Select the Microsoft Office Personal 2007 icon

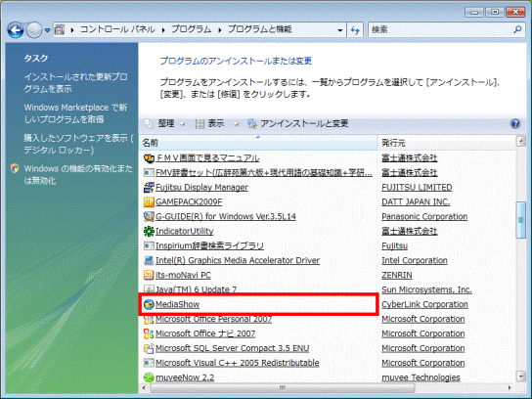click(149, 319)
